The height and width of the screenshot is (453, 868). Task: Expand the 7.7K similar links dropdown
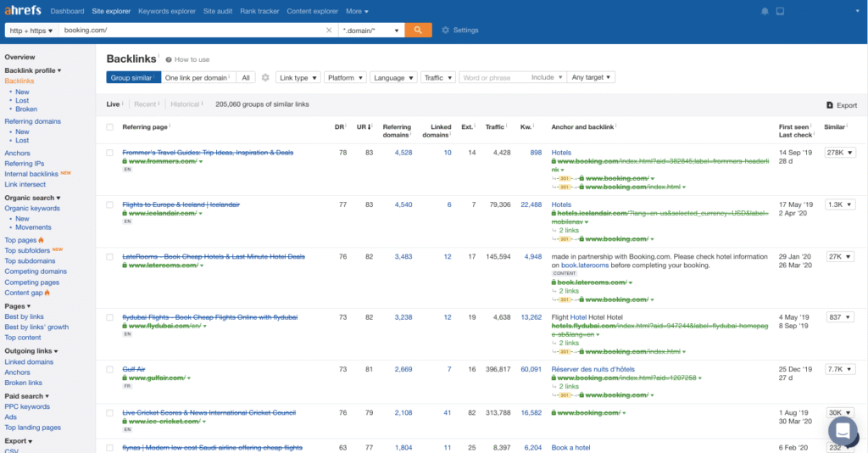click(x=839, y=369)
